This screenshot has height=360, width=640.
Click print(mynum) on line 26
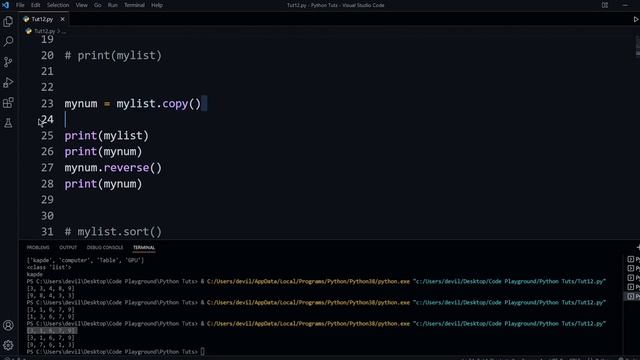click(x=103, y=151)
